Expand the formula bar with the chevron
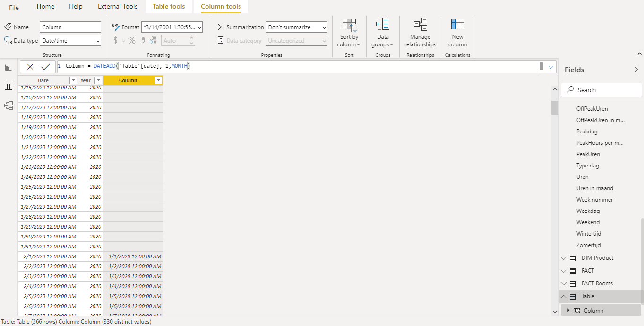The width and height of the screenshot is (644, 326). 551,67
